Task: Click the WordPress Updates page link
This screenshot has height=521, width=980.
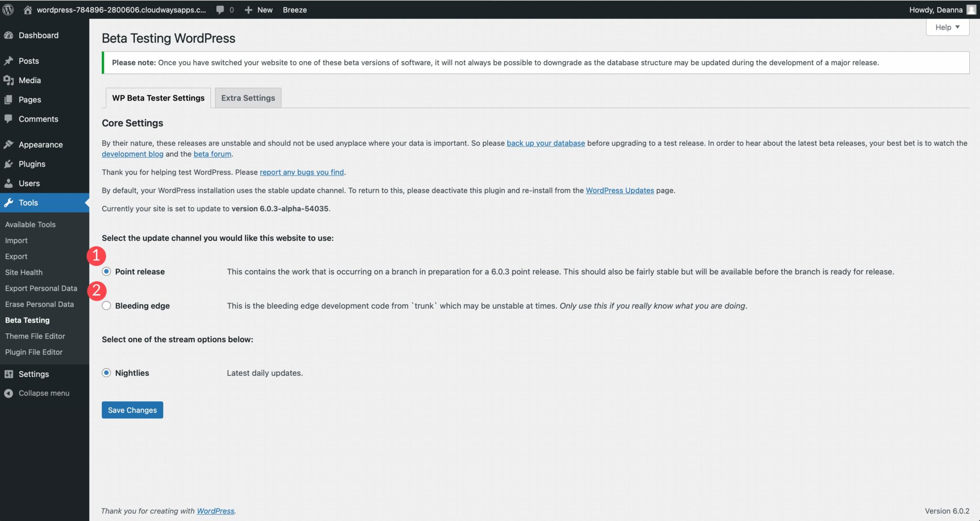Action: point(620,190)
